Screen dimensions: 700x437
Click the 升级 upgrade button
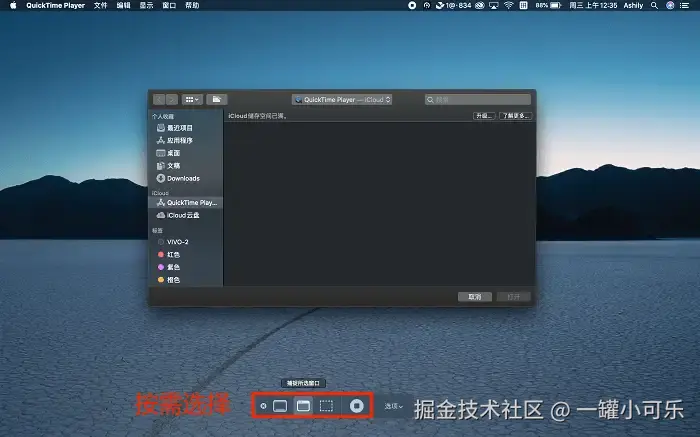point(484,116)
